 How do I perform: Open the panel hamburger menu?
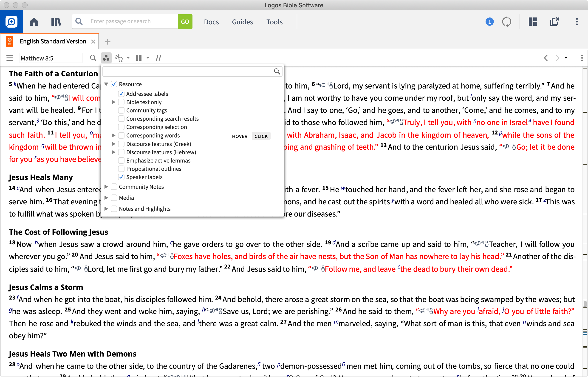(10, 58)
